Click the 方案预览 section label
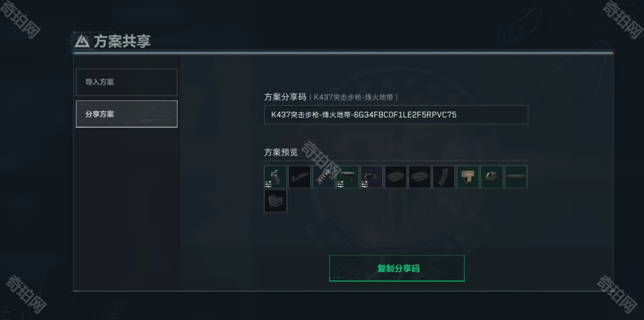 [281, 152]
